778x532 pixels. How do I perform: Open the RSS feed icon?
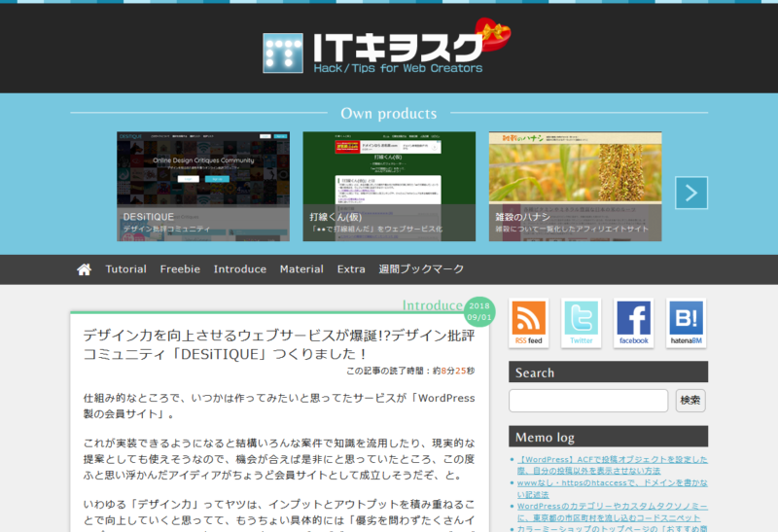click(529, 322)
